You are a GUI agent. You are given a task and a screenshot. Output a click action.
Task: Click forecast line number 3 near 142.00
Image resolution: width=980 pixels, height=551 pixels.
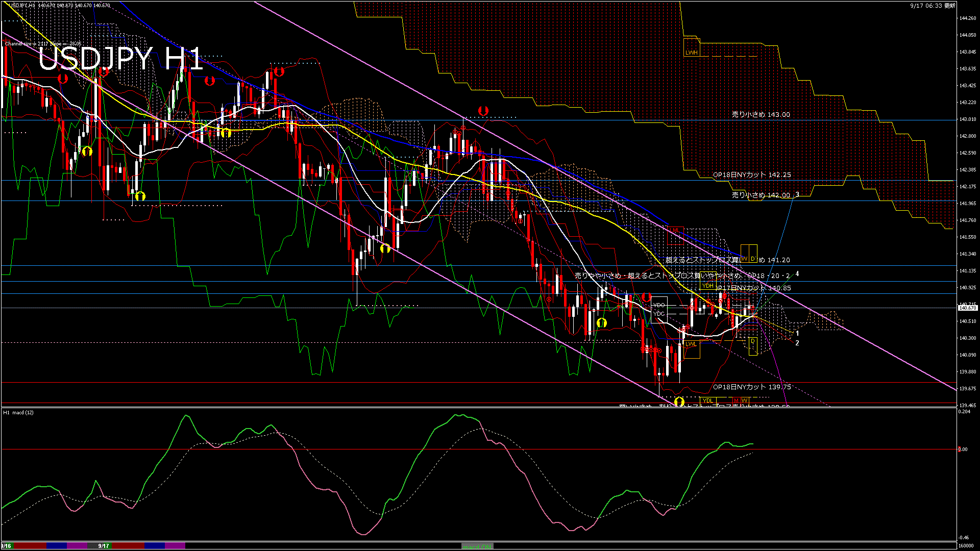[x=797, y=194]
